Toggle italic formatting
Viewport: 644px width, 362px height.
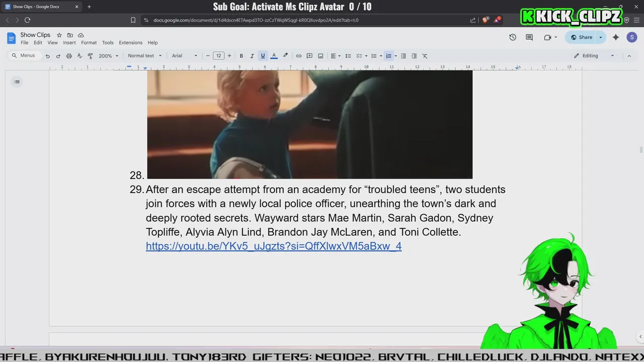coord(252,56)
